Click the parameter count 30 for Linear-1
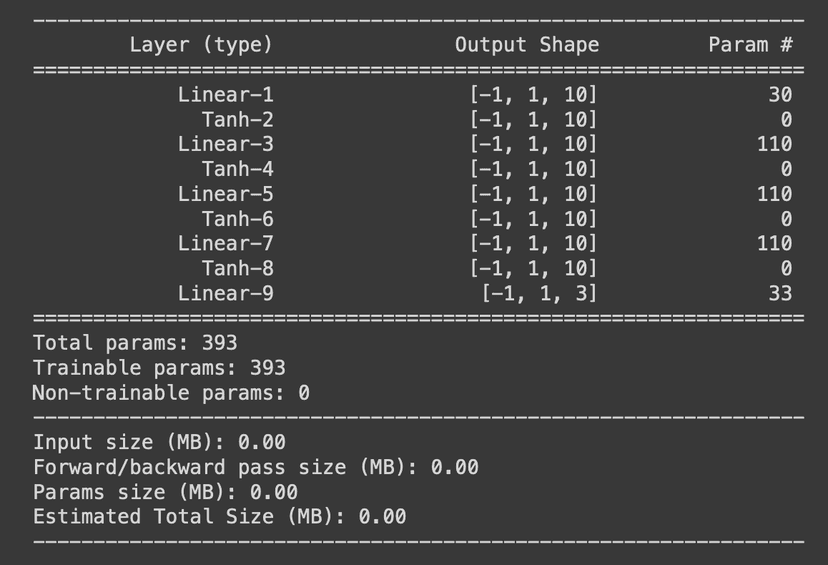Viewport: 828px width, 565px height. [x=780, y=95]
